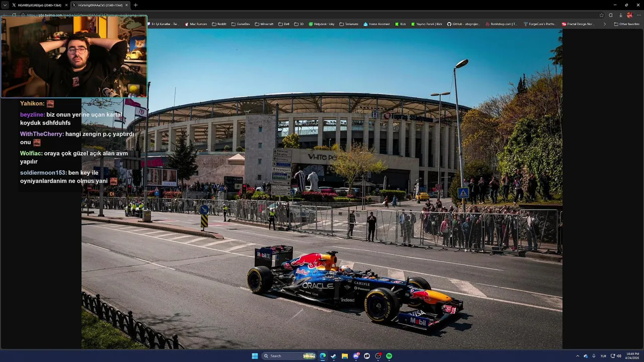The width and height of the screenshot is (644, 362).
Task: Open the 10:49 PM clock and date
Action: tap(632, 356)
